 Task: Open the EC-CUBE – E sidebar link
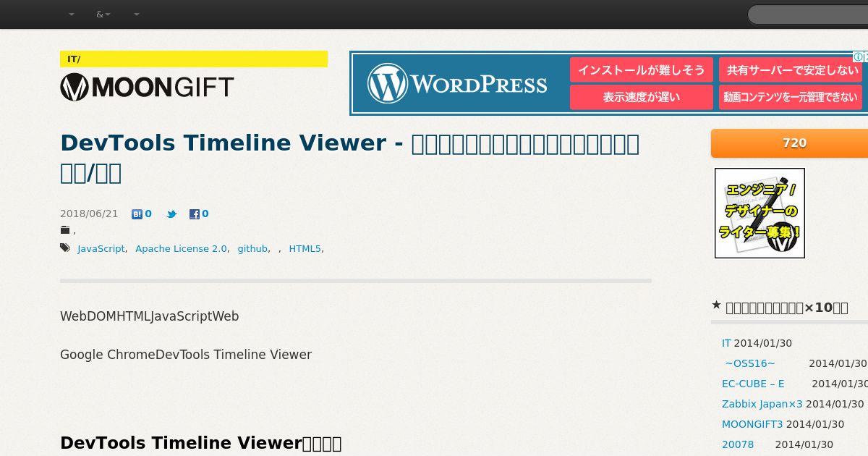point(753,384)
